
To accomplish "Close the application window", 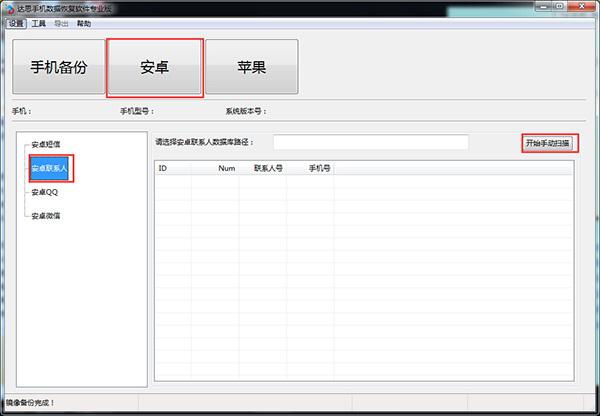I will coord(582,6).
